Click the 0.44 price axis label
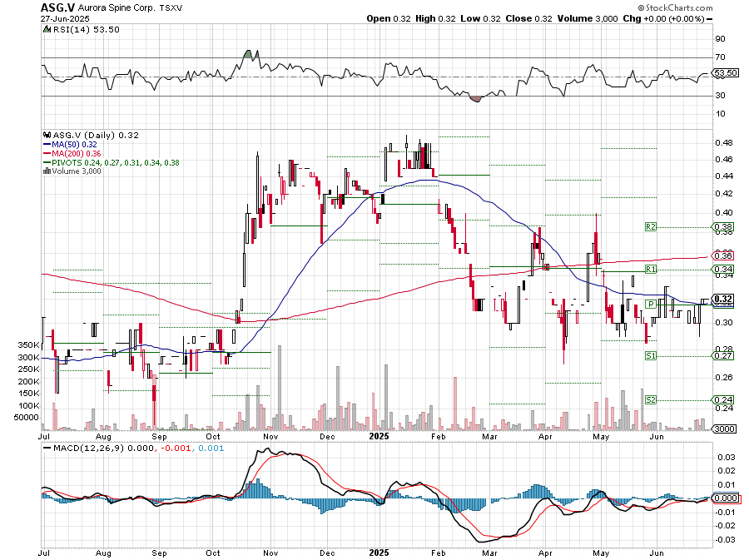The image size is (749, 560). (724, 176)
